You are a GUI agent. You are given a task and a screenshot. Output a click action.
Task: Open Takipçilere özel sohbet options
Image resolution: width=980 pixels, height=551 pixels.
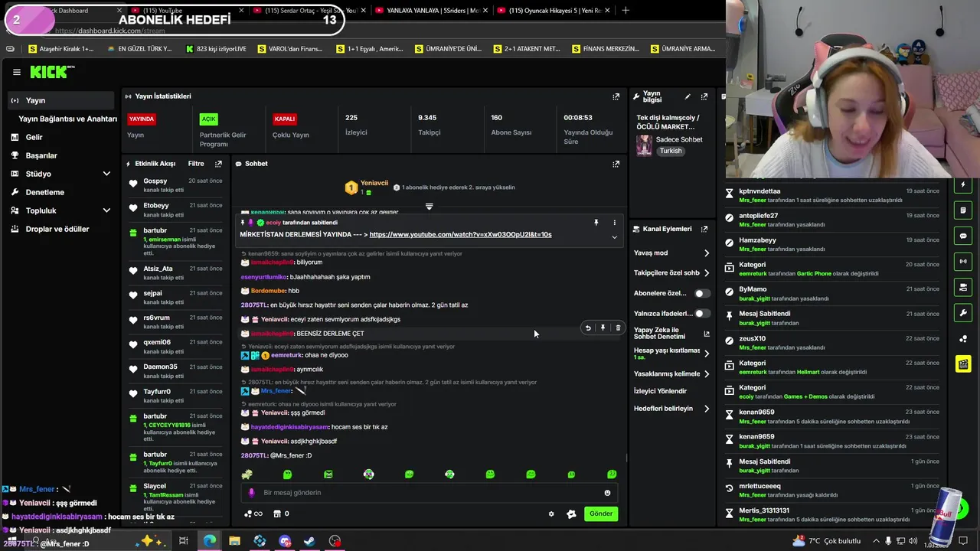(671, 272)
